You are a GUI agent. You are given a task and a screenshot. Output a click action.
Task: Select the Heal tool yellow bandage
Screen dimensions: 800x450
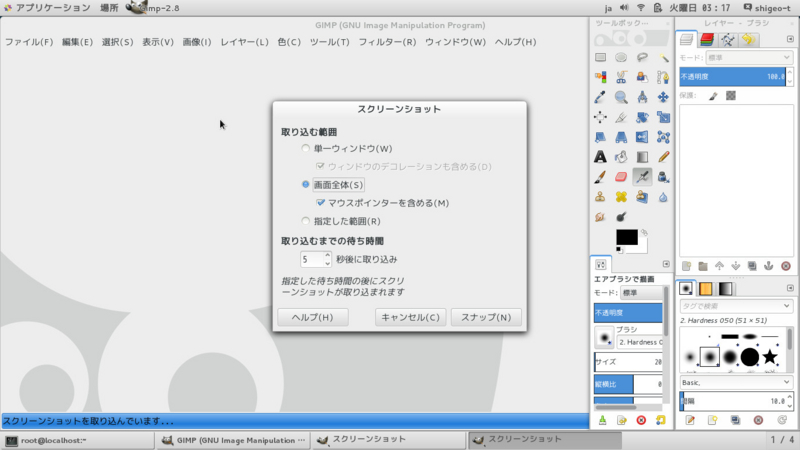[x=621, y=197]
